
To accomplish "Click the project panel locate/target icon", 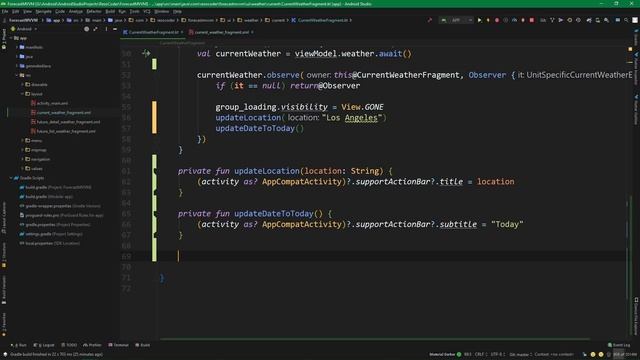I will point(87,29).
